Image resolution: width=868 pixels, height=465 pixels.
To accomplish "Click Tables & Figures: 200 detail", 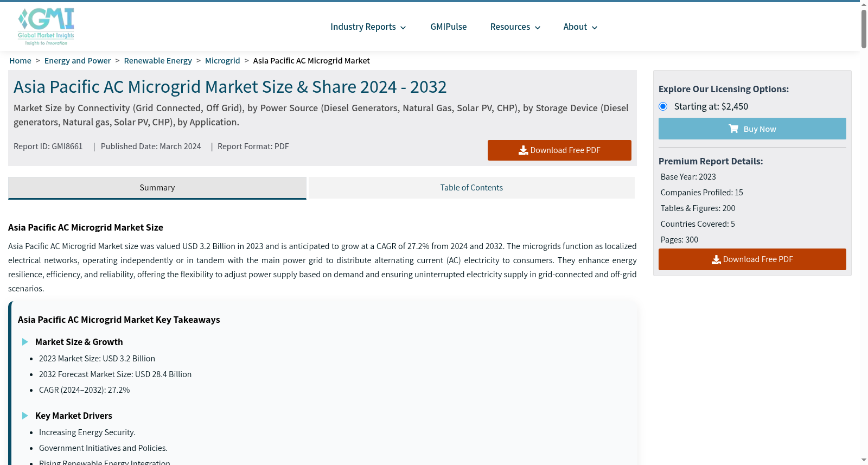I will 698,208.
